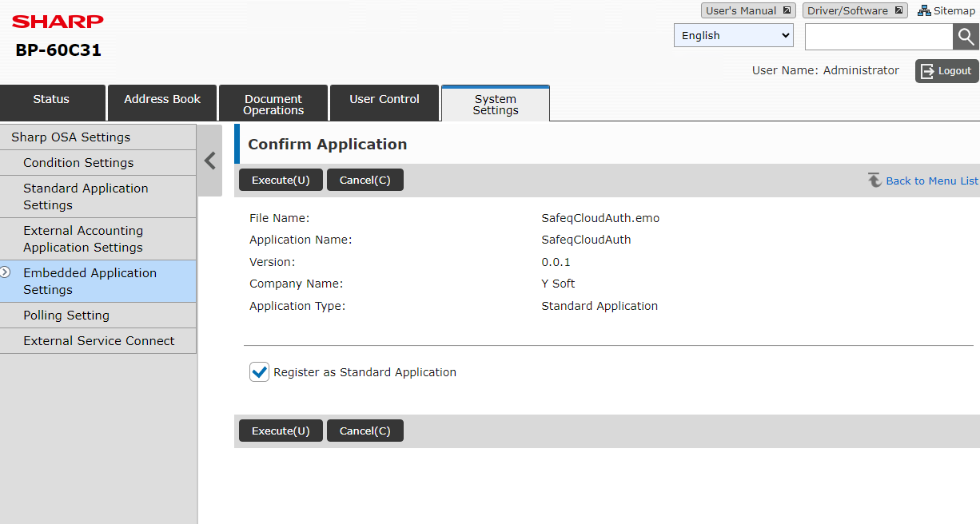
Task: Click into the search text field
Action: point(878,37)
